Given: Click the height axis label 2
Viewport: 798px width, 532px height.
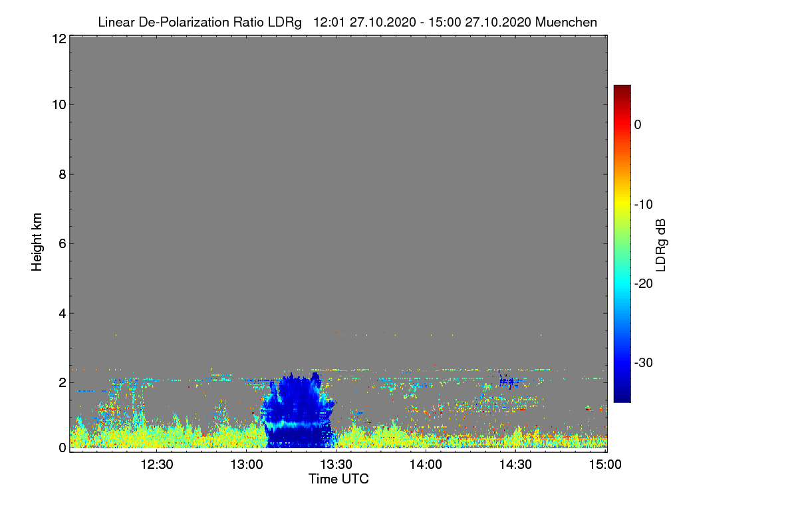Looking at the screenshot, I should 62,382.
